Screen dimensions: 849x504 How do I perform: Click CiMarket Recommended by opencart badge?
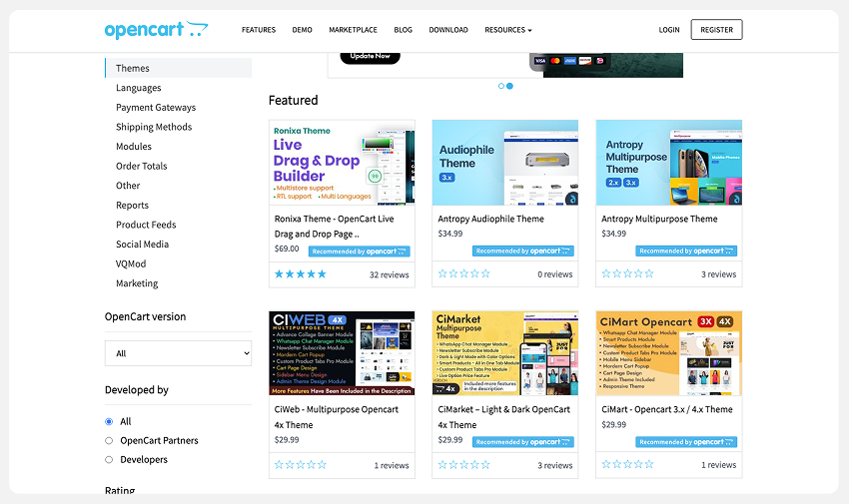click(x=523, y=442)
